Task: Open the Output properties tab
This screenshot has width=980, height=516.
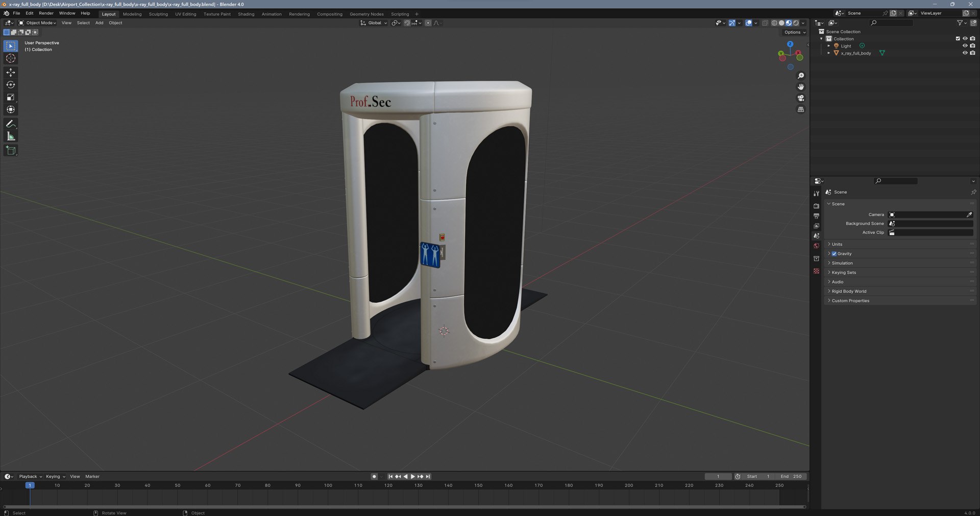Action: [x=816, y=216]
